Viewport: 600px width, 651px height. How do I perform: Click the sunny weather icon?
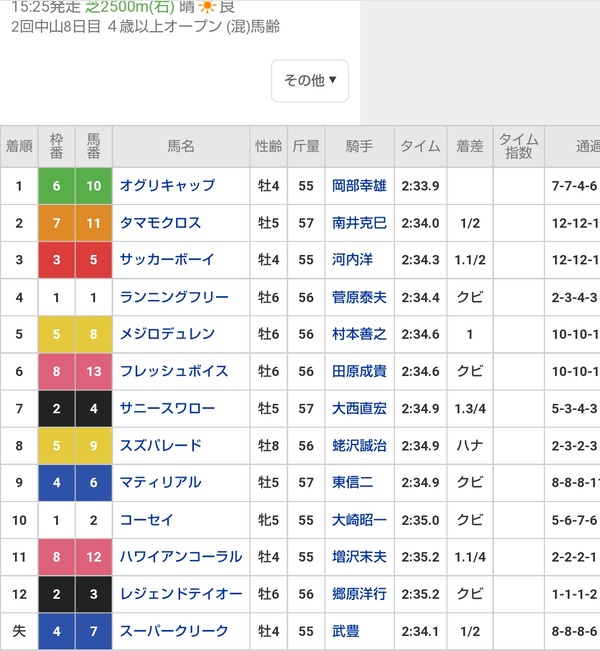pyautogui.click(x=207, y=6)
